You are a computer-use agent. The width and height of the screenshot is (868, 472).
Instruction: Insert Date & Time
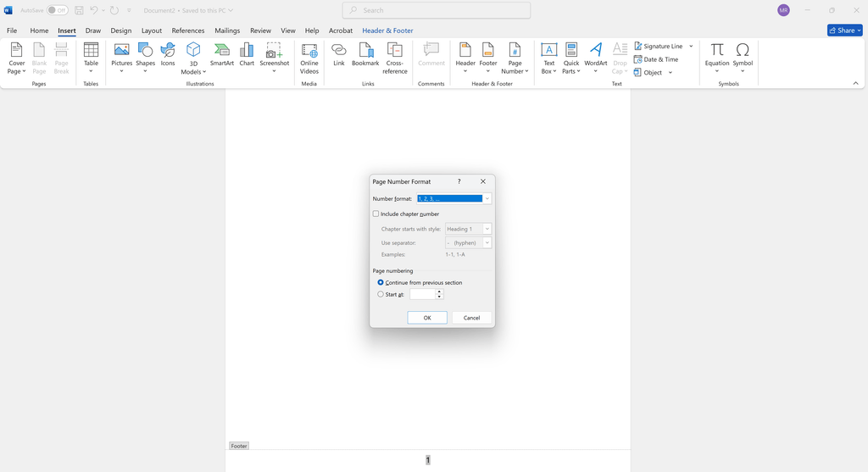pyautogui.click(x=656, y=59)
